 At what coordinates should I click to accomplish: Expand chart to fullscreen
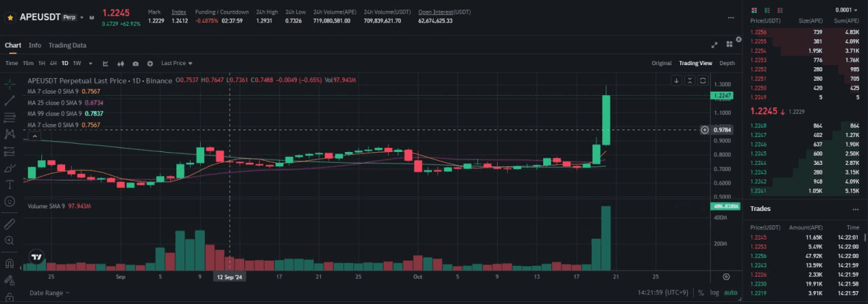pos(714,45)
